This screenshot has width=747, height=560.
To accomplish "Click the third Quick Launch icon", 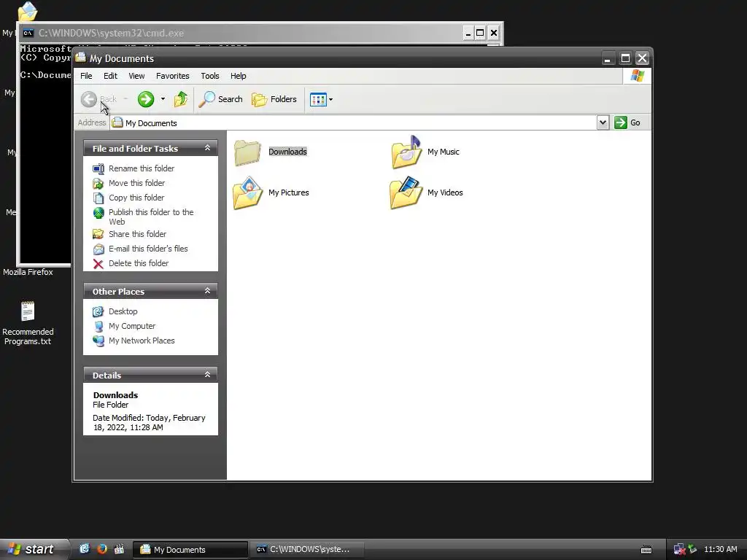I will point(119,549).
